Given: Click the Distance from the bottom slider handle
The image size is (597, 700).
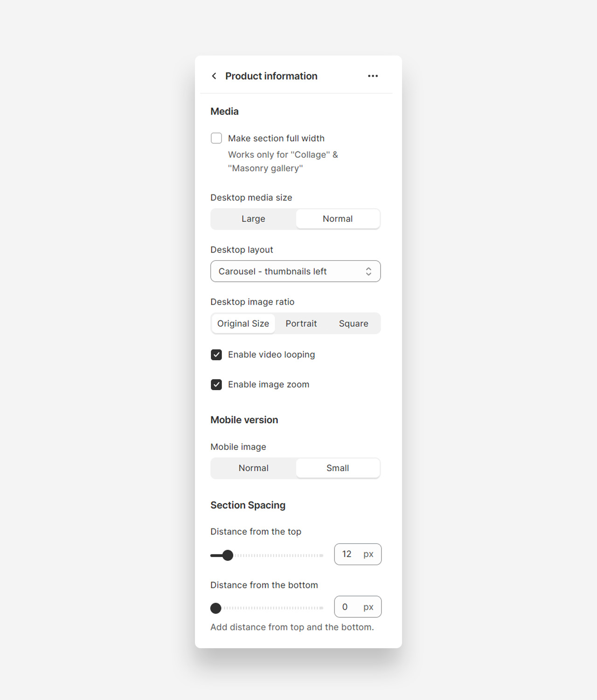Looking at the screenshot, I should (x=216, y=608).
